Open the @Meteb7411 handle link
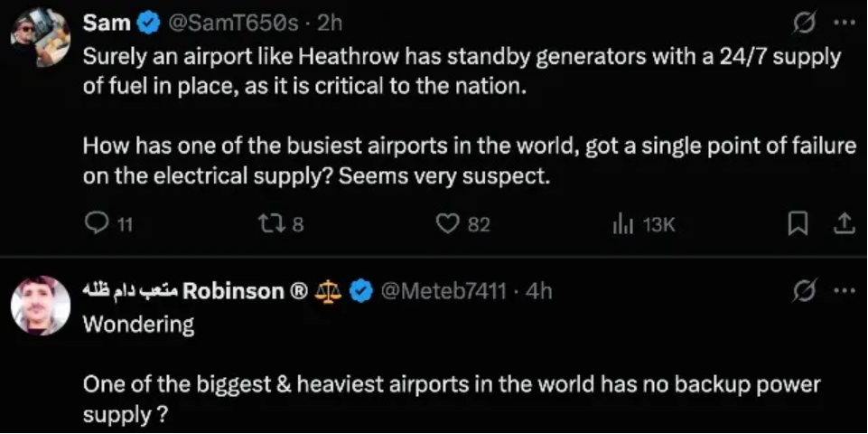The width and height of the screenshot is (868, 434). pyautogui.click(x=446, y=291)
